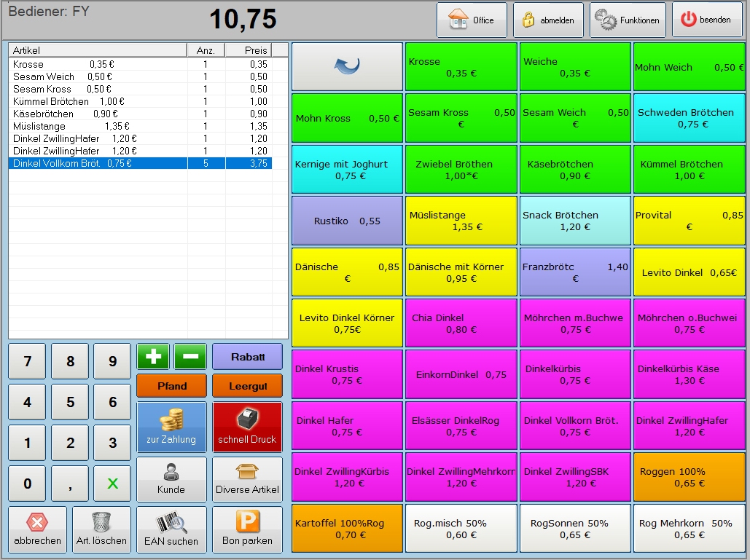Add Franzbrötc 1,40 € article
The width and height of the screenshot is (750, 560).
click(575, 272)
